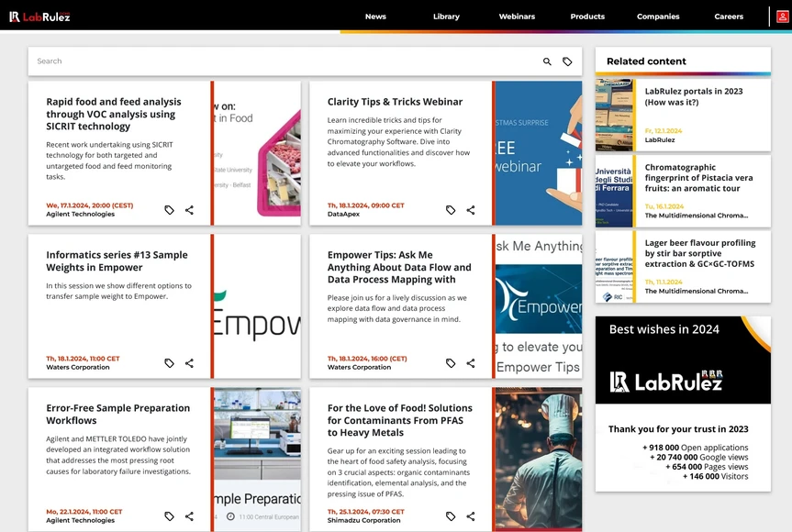Click Waters Corporation on Empower Tips card
The image size is (792, 532).
coord(359,367)
